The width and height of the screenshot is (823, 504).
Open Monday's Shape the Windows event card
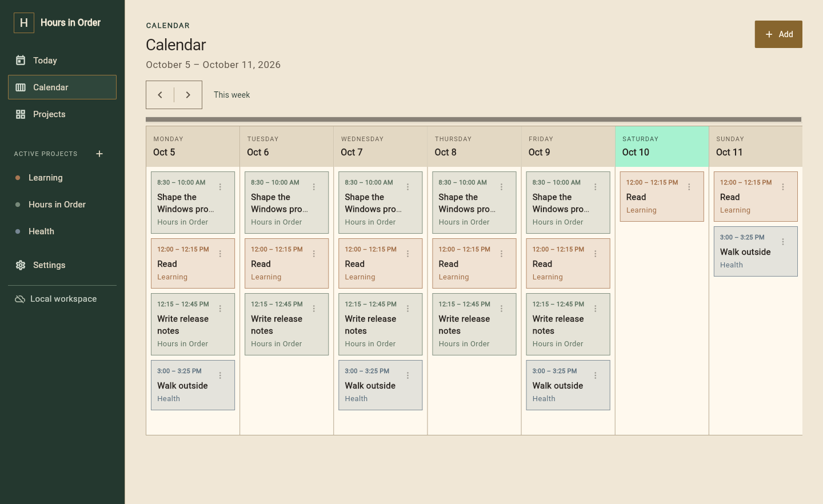pyautogui.click(x=193, y=203)
